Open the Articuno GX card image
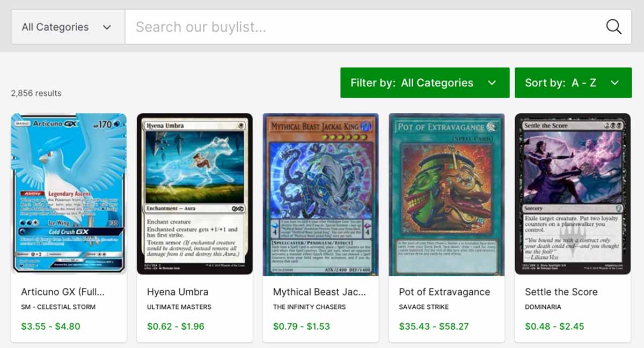 click(x=69, y=194)
